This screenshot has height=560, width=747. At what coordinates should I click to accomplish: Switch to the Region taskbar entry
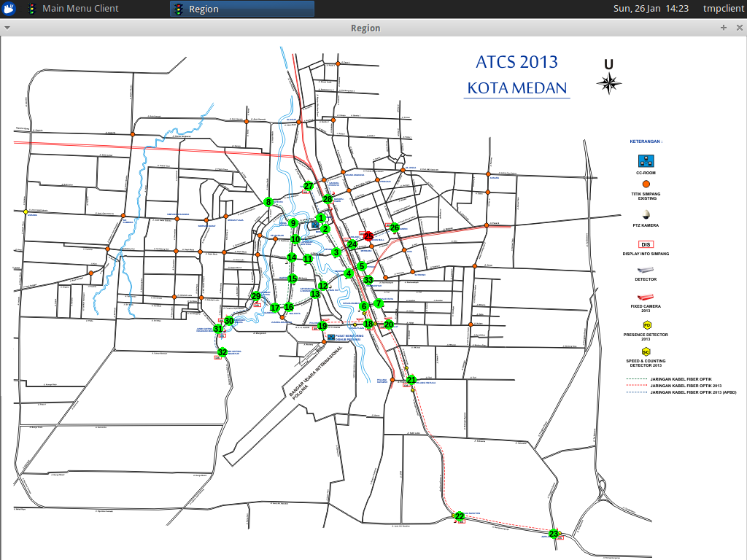[x=241, y=9]
